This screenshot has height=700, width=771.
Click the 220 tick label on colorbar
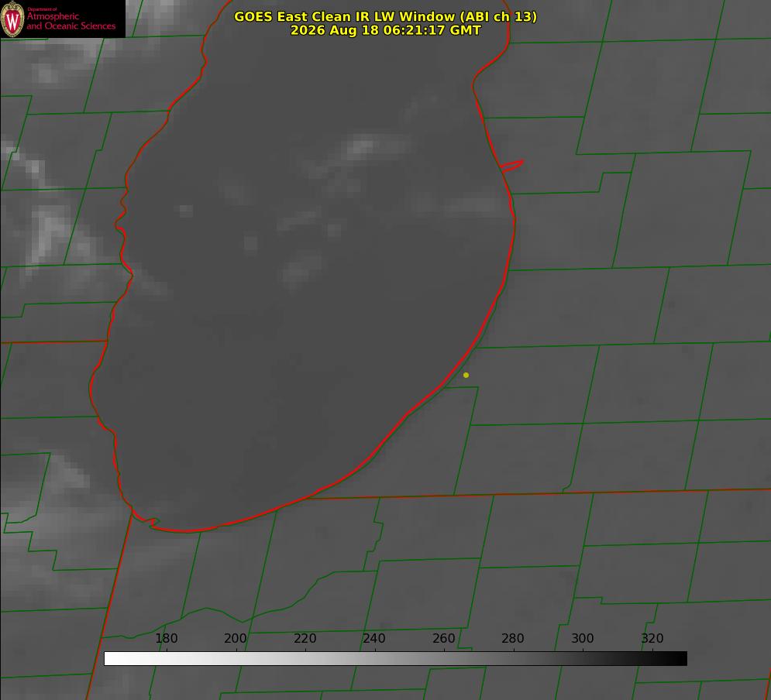click(305, 638)
